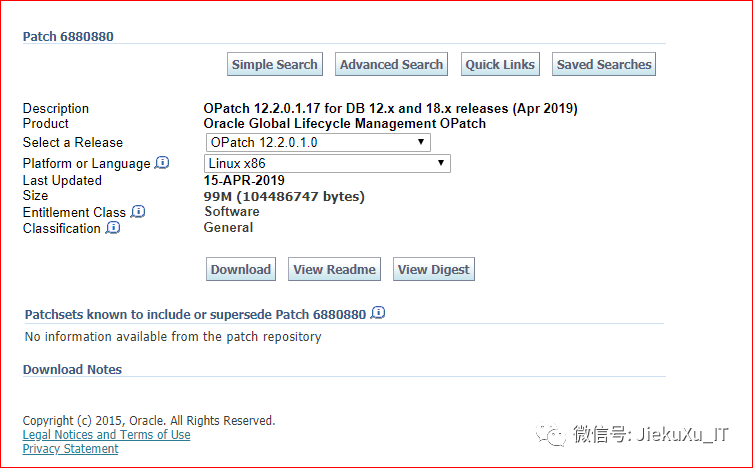This screenshot has height=468, width=753.
Task: Click the Download Notes section heading
Action: click(72, 369)
